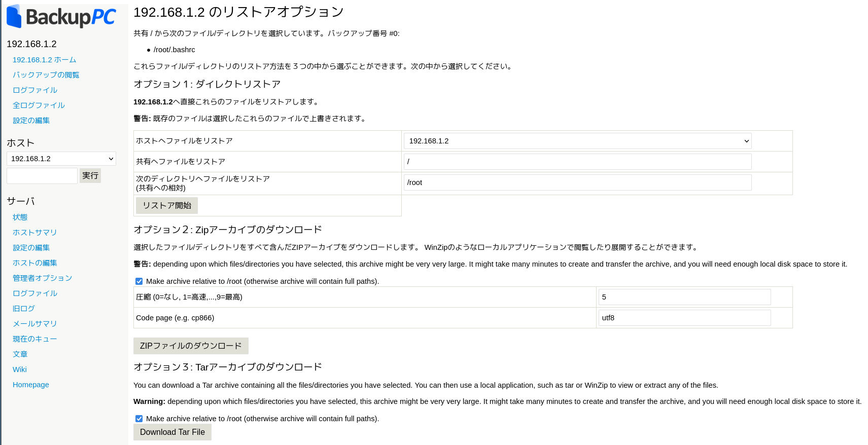Open Homepage link

(30, 385)
